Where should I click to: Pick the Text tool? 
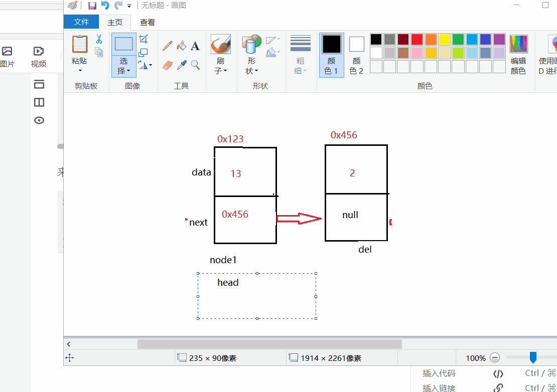point(195,45)
